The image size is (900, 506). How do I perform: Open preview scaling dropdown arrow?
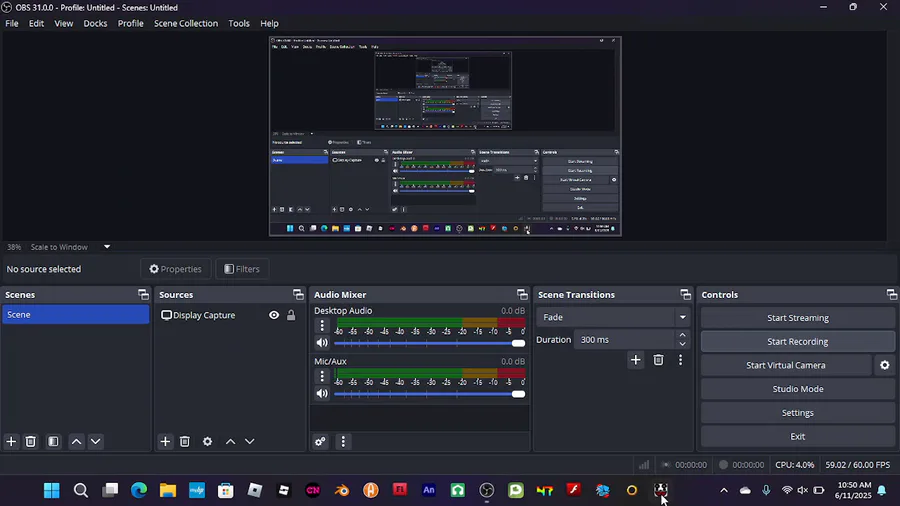(107, 247)
